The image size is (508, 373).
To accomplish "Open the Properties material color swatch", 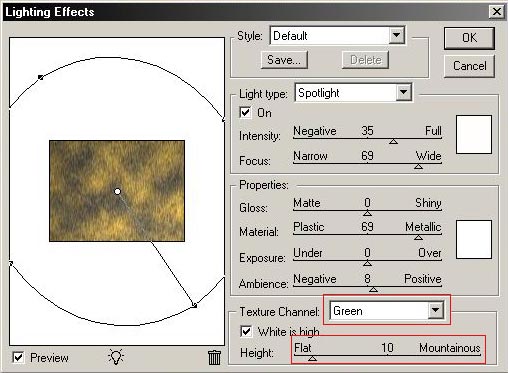I will (x=474, y=239).
